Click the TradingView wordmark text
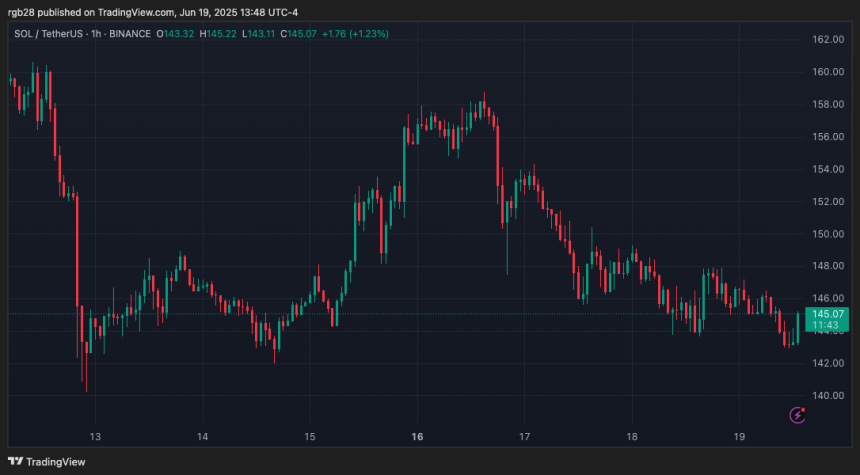The image size is (860, 475). [56, 461]
